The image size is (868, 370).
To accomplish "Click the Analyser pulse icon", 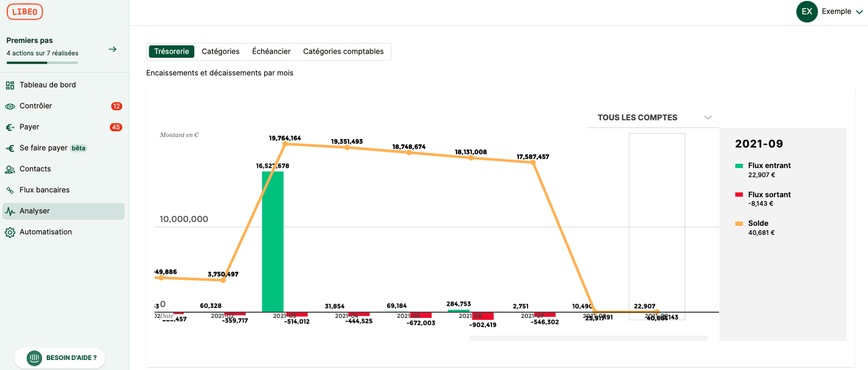I will [10, 211].
